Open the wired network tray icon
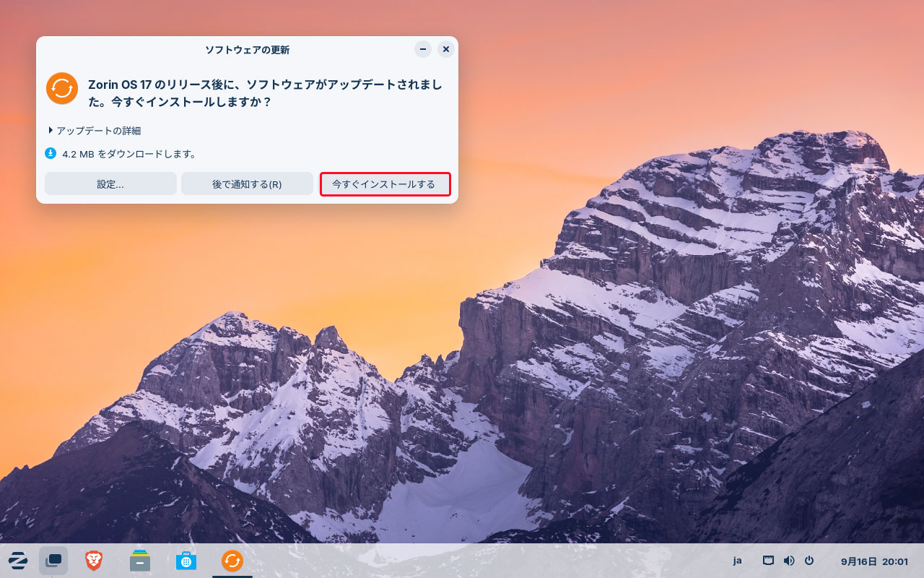This screenshot has width=924, height=578. pos(769,561)
